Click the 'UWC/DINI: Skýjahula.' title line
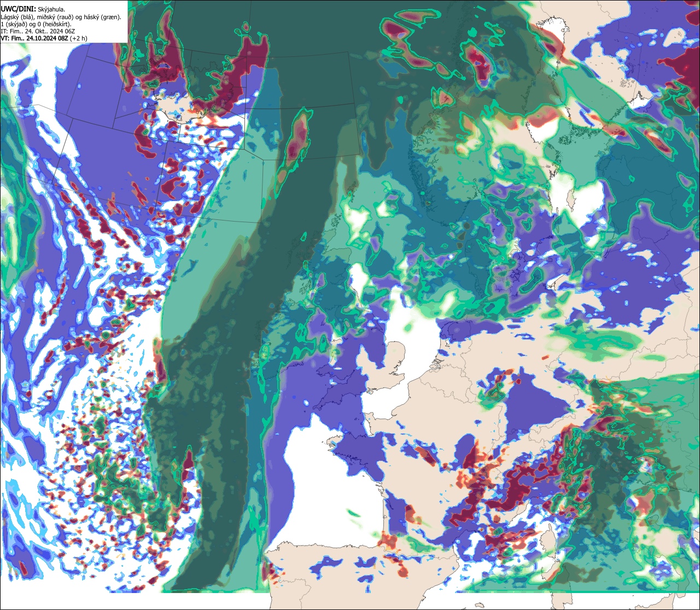 click(33, 9)
